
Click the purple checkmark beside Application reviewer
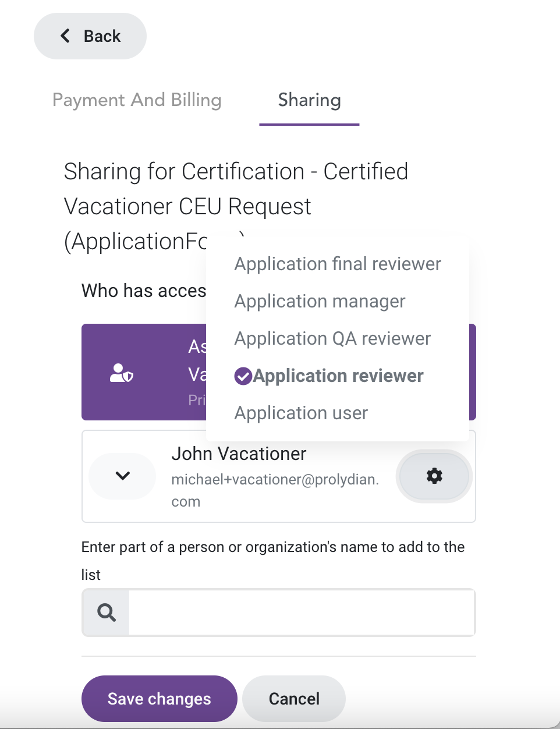(x=243, y=376)
